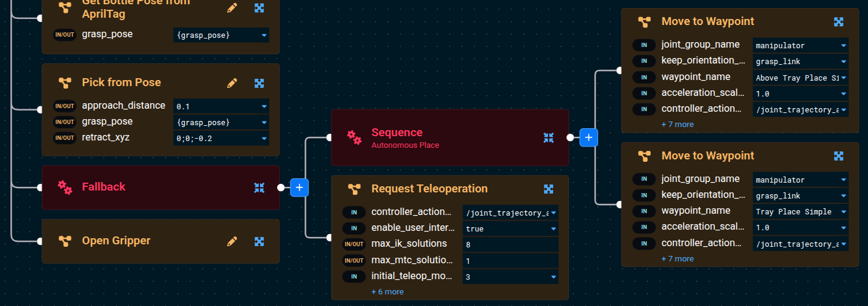Open retract_xyz value dropdown

(221, 139)
